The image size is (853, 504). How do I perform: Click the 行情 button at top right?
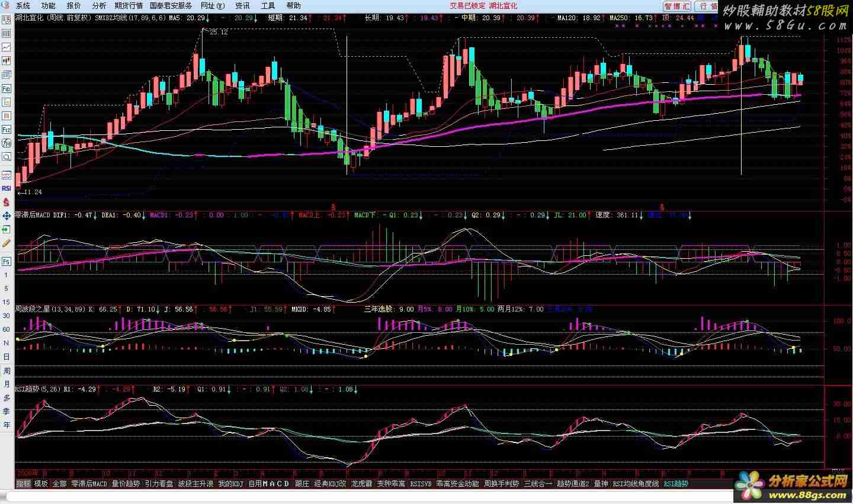click(706, 6)
